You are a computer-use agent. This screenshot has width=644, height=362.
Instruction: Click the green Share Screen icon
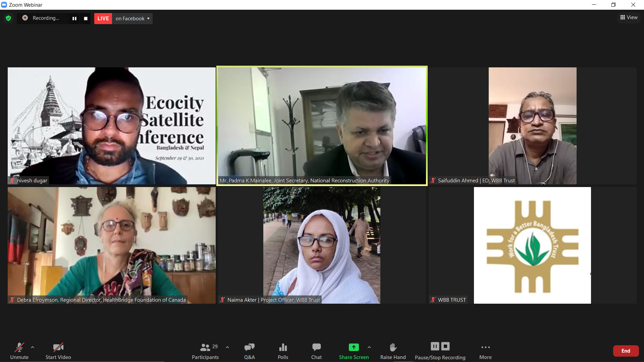click(x=354, y=347)
